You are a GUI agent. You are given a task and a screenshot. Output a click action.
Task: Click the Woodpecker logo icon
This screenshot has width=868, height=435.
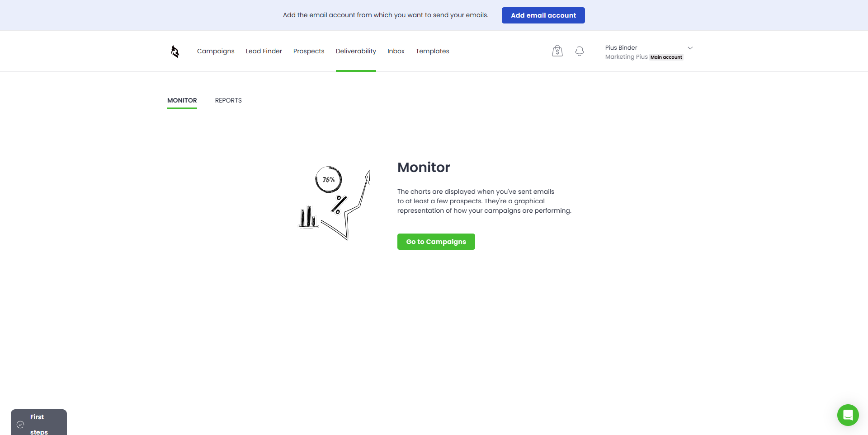pyautogui.click(x=175, y=51)
